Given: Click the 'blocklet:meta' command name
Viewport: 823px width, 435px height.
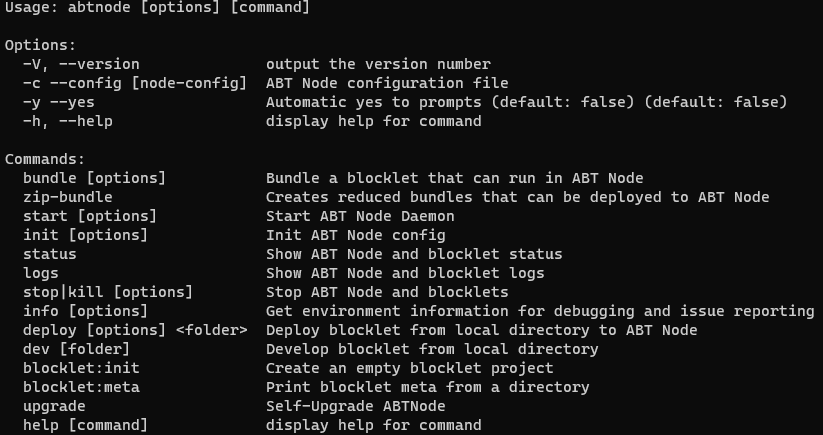Looking at the screenshot, I should click(x=81, y=387).
